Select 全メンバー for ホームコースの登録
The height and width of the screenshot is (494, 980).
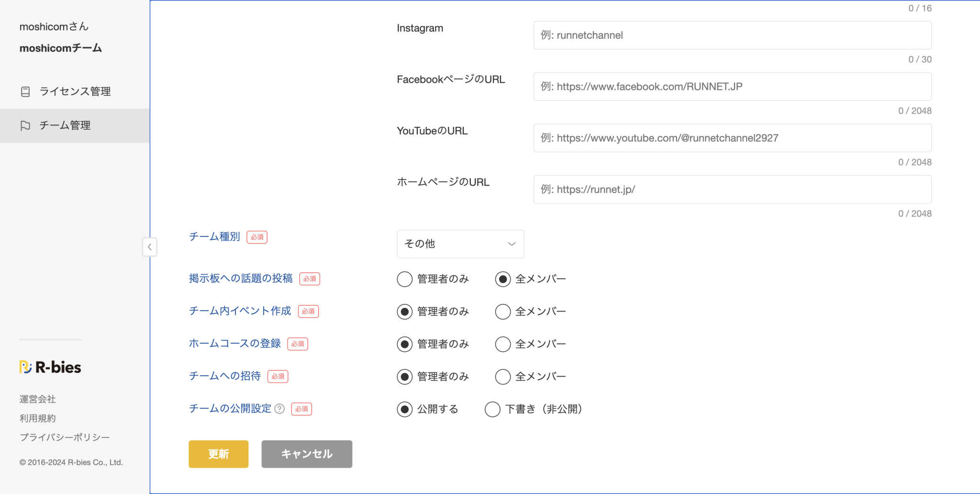[503, 344]
